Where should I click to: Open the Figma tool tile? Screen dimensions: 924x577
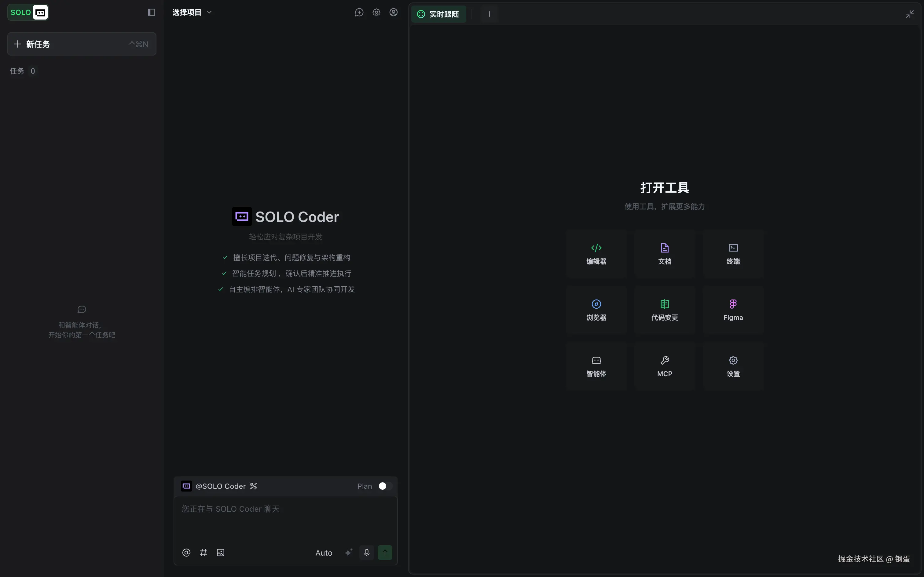click(733, 310)
